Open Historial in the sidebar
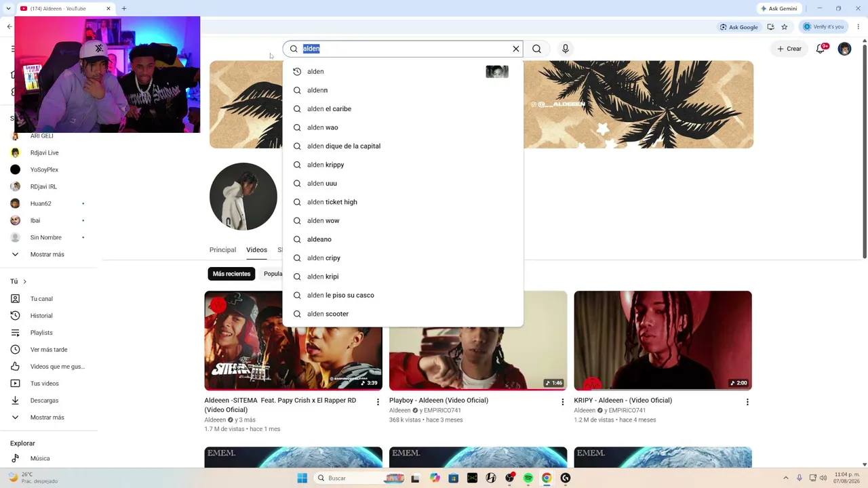This screenshot has height=488, width=868. pos(49,316)
